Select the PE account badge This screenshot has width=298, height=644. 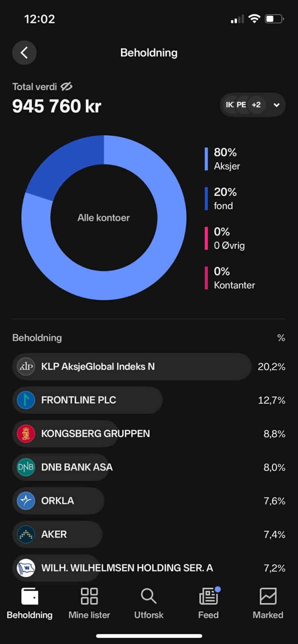point(241,105)
